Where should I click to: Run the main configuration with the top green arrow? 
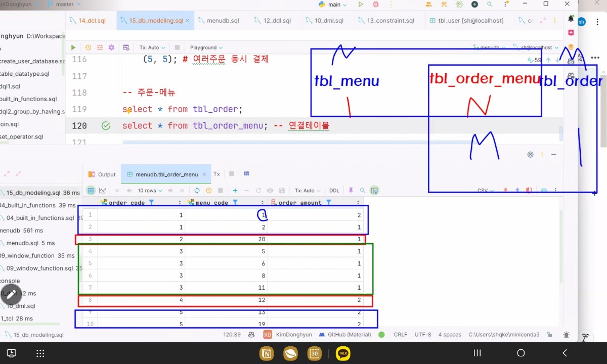[x=361, y=4]
